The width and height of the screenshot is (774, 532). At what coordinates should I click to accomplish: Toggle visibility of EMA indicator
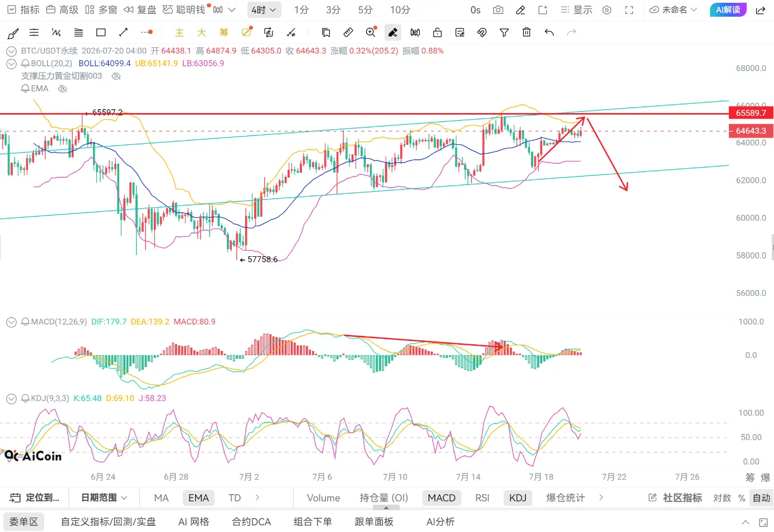[x=62, y=89]
